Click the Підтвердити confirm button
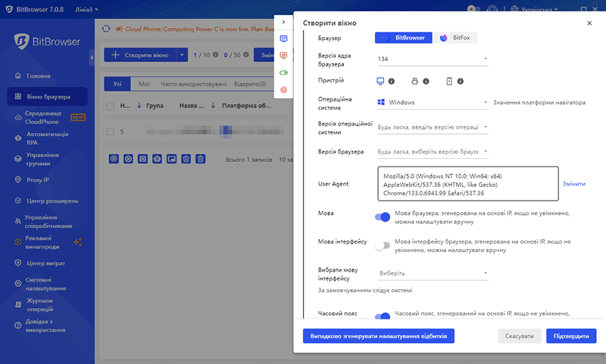606x364 pixels. [x=571, y=336]
